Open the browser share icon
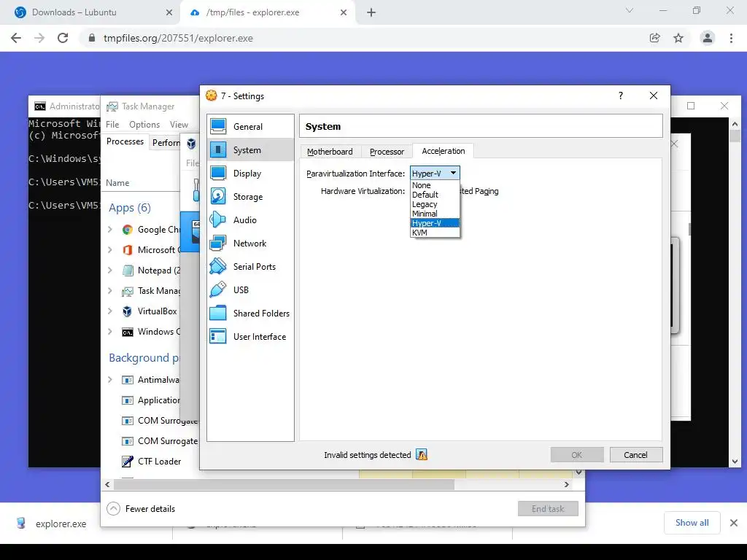 click(654, 38)
